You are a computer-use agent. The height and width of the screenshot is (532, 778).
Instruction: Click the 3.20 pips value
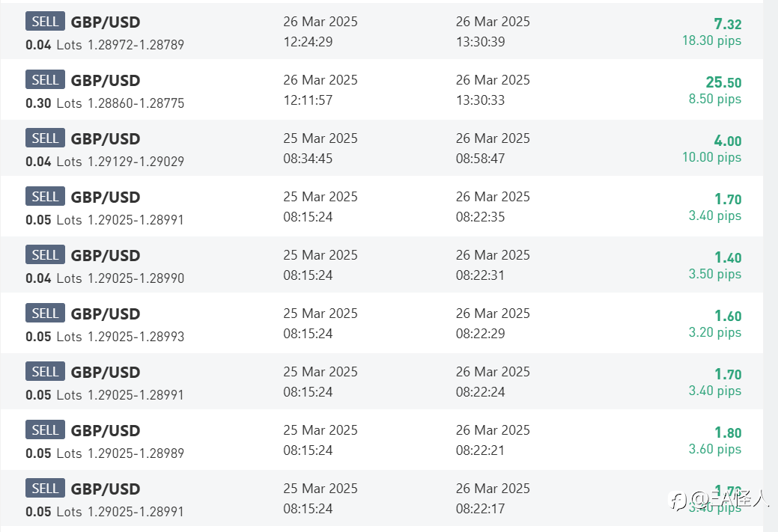714,333
